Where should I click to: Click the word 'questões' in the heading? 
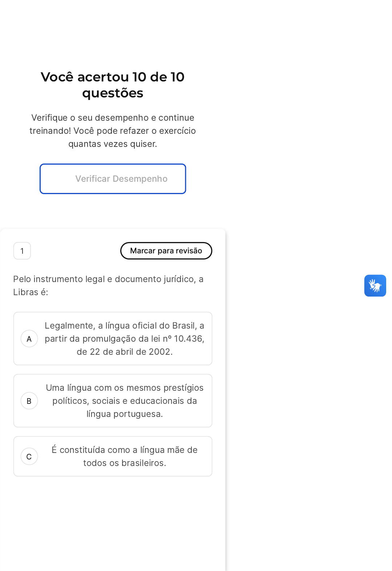tap(113, 93)
